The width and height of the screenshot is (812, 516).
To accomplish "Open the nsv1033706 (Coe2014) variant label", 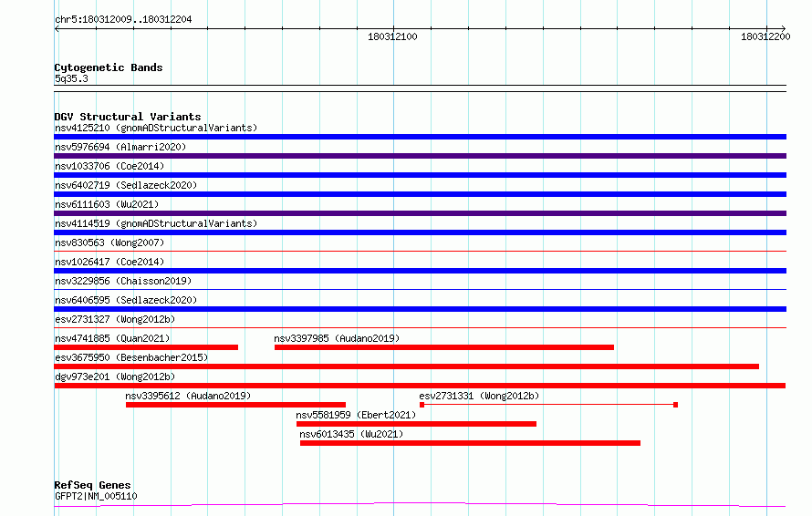I will point(109,166).
